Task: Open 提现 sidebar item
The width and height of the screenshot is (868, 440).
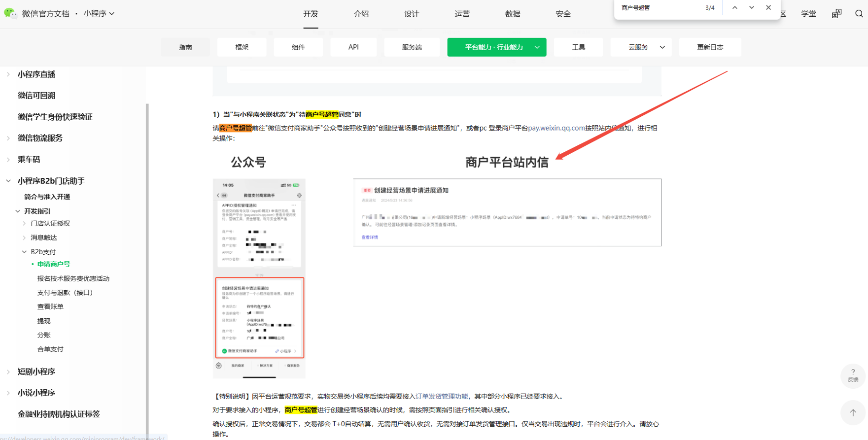Action: pyautogui.click(x=44, y=321)
